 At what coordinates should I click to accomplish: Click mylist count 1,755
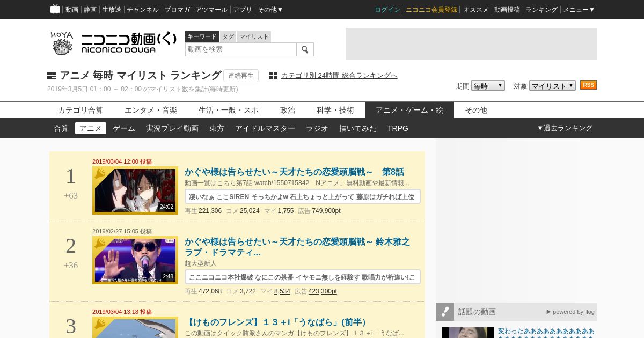click(x=286, y=211)
